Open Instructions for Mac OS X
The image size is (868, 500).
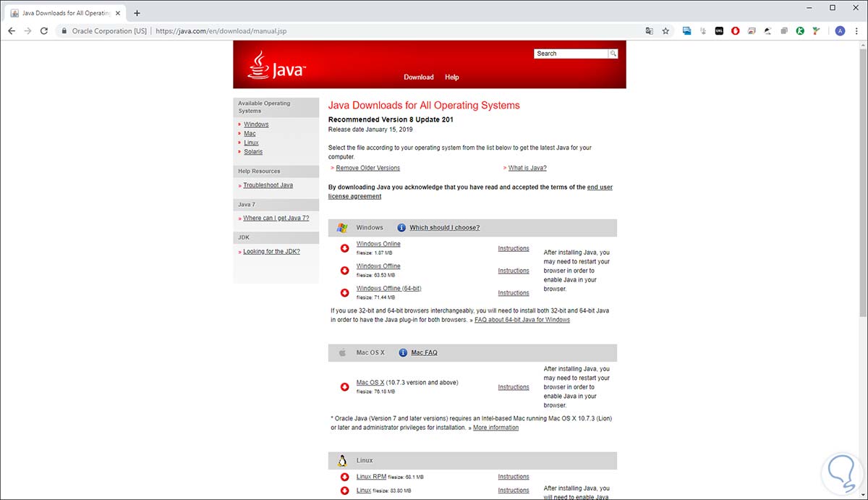coord(514,387)
